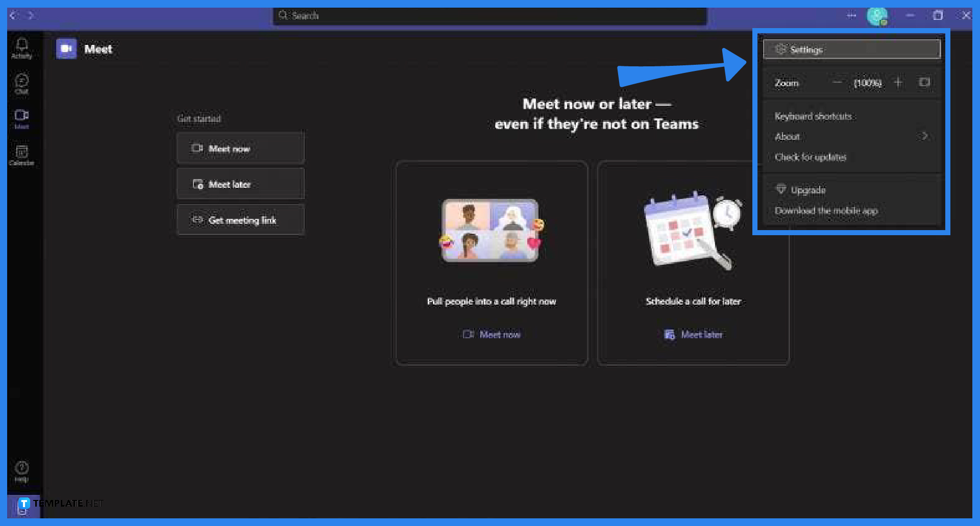Select Check for updates
The height and width of the screenshot is (526, 980).
click(x=811, y=157)
